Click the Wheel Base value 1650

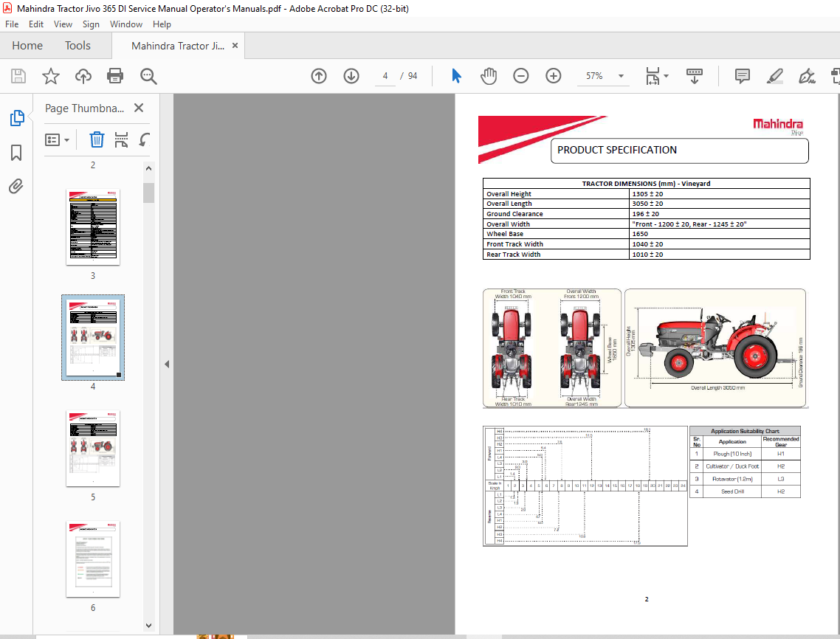[640, 234]
